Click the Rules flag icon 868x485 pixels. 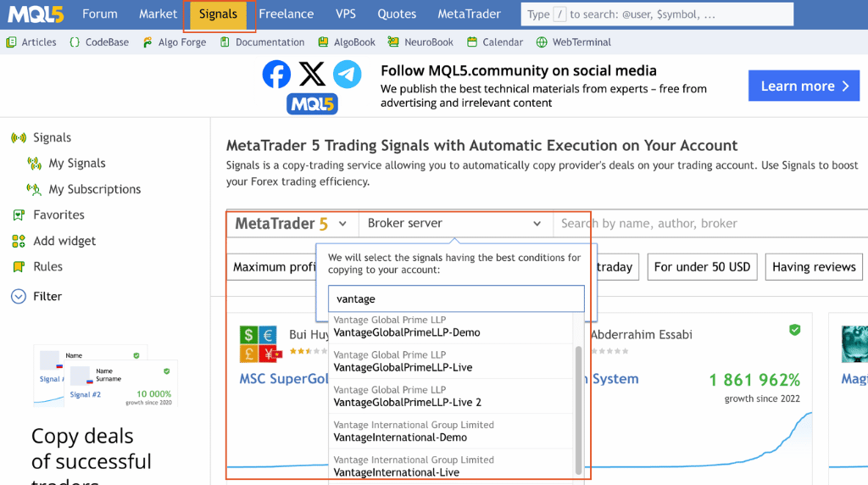(19, 267)
